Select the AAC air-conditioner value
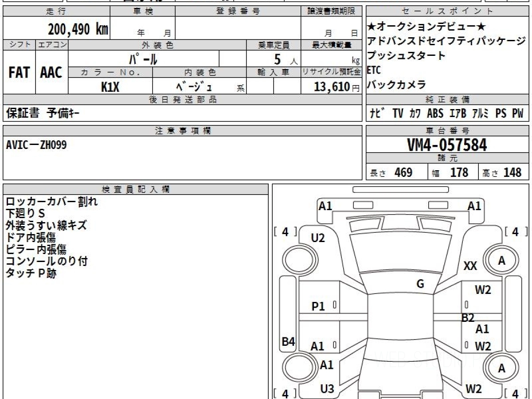This screenshot has width=532, height=399. coord(51,73)
